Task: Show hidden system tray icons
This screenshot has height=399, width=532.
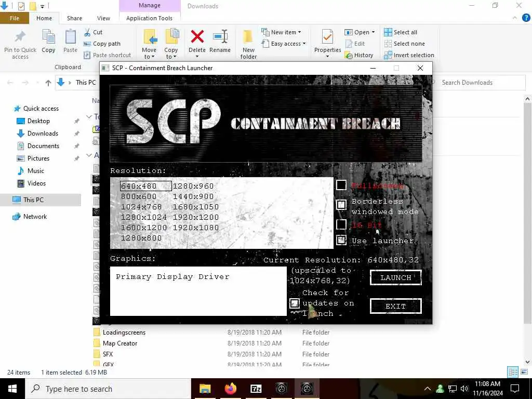Action: pyautogui.click(x=428, y=389)
